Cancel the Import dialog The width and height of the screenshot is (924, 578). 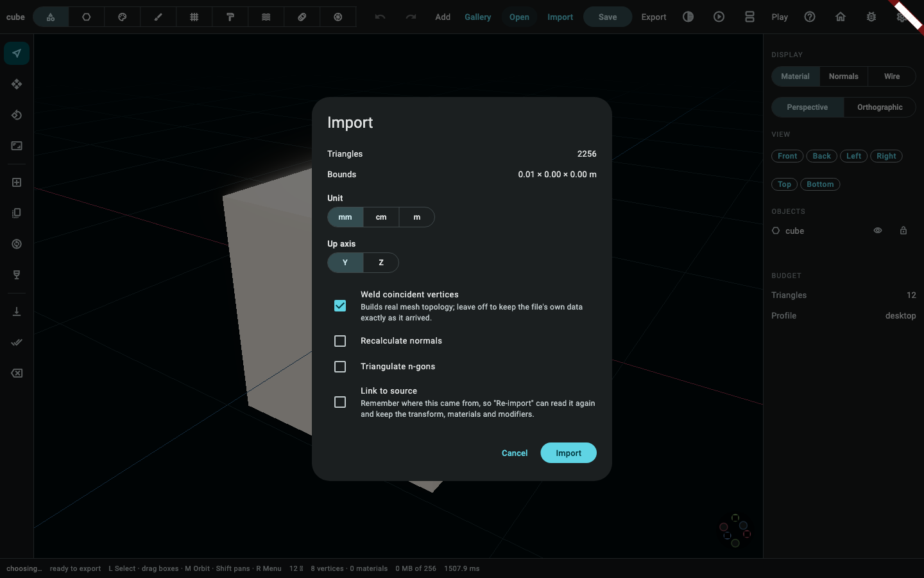point(515,453)
